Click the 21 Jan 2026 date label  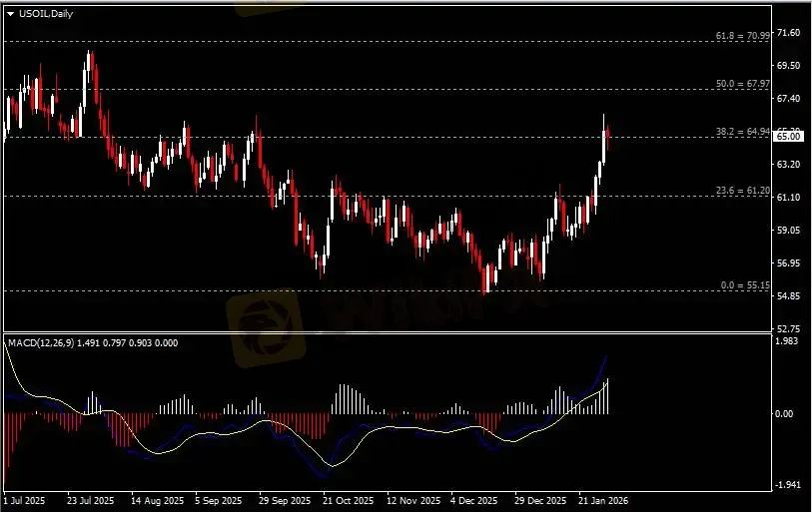(x=603, y=501)
